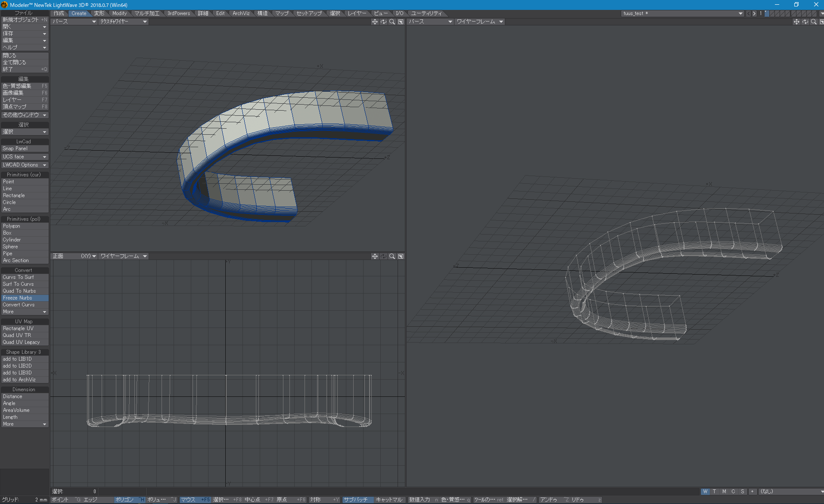Expand the UCS face dropdown

coord(25,157)
